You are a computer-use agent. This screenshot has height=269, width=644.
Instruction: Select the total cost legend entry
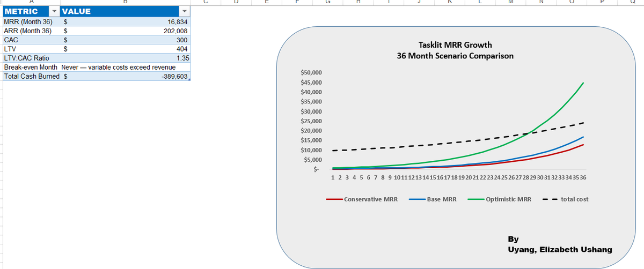566,199
